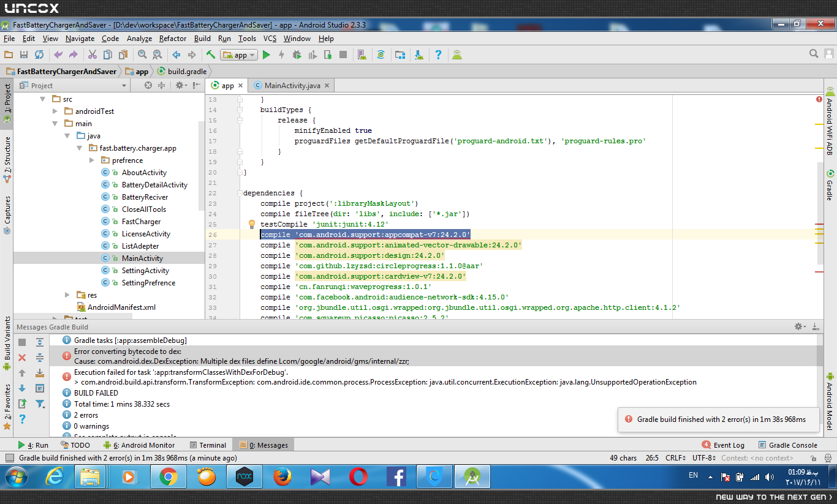Open Find using the magnifier toolbar icon
Screen dimensions: 837x504
(142, 55)
